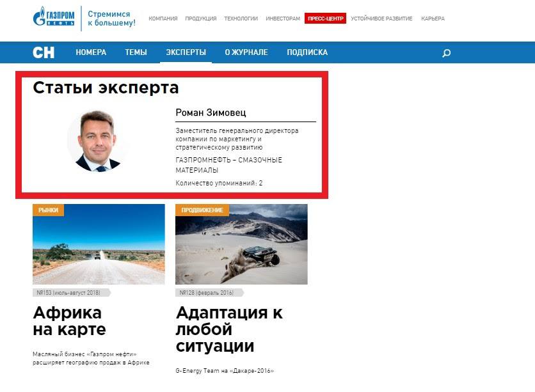This screenshot has width=535, height=392.
Task: Click the Продвижение category tag
Action: point(202,210)
